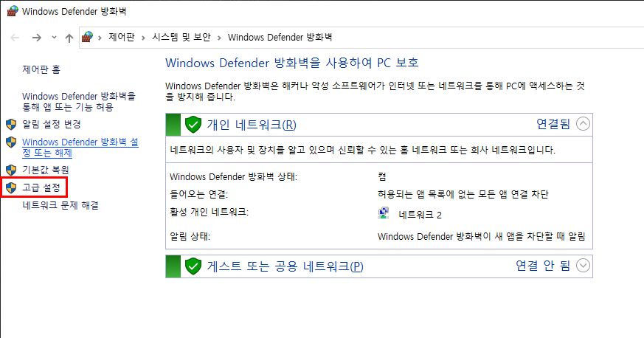Select 제어판 in the breadcrumb path
644x338 pixels.
[121, 38]
